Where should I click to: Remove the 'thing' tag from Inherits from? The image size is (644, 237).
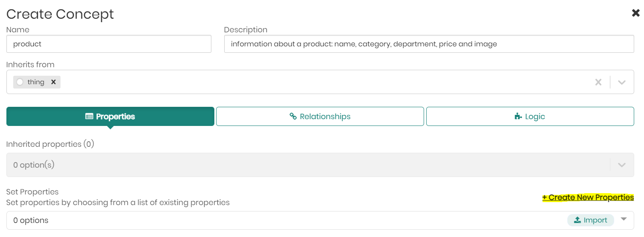(x=53, y=82)
